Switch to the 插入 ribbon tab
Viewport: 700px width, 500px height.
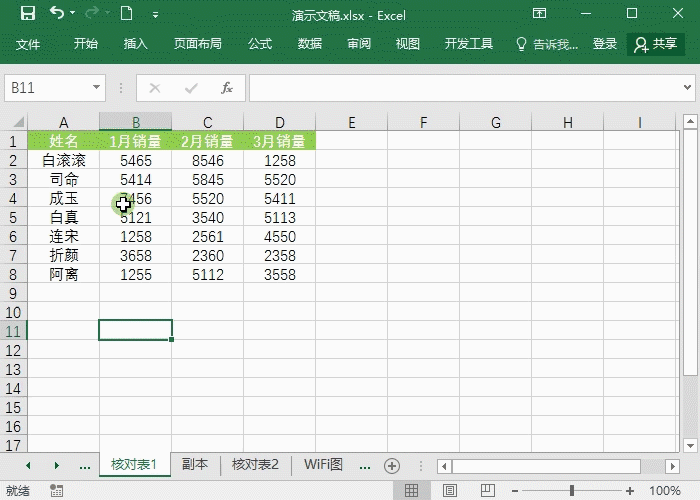135,44
